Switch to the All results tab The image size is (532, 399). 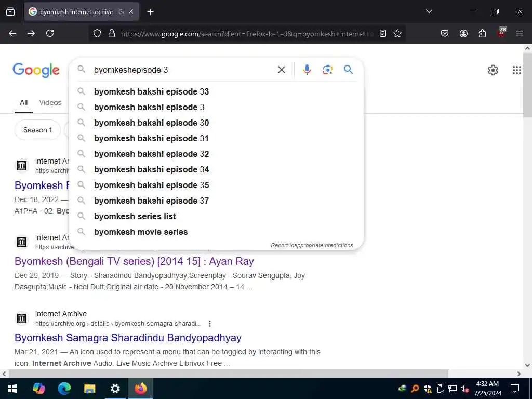(23, 102)
